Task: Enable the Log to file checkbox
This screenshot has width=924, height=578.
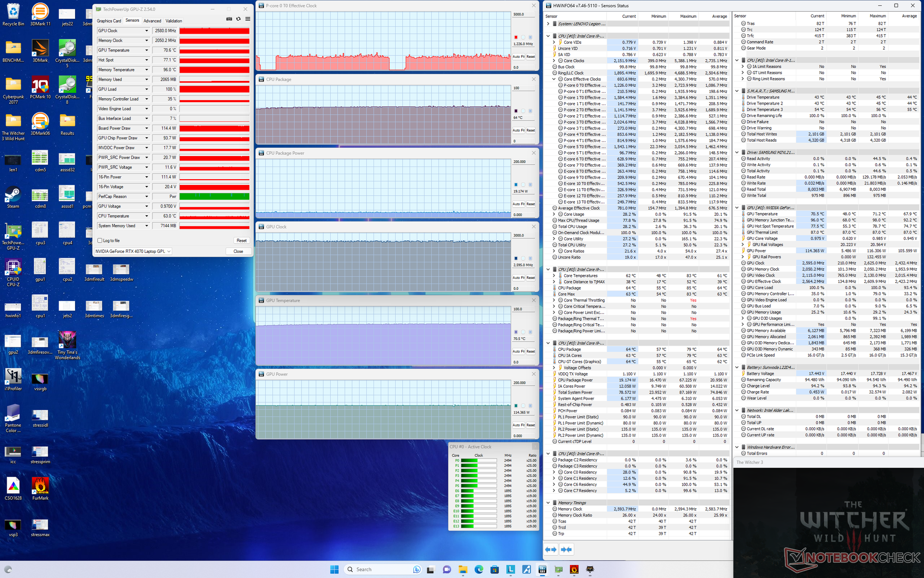Action: pyautogui.click(x=100, y=240)
